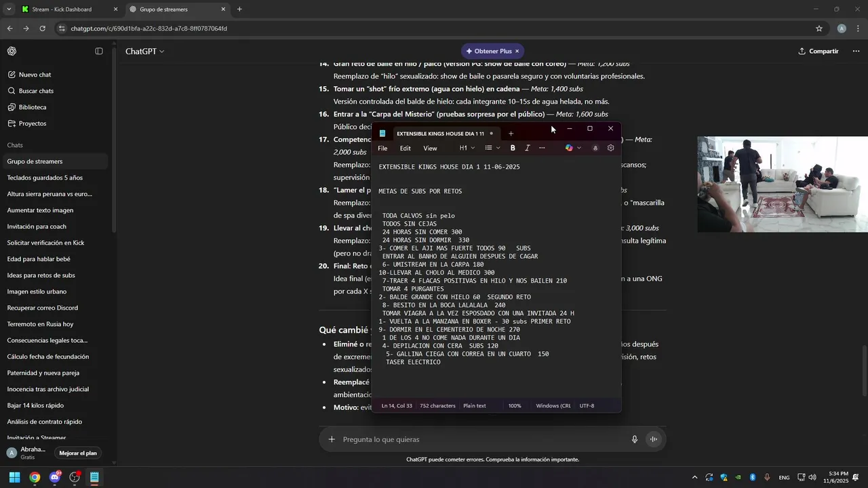Screen dimensions: 868x488
Task: Open the Notepad more formatting options ellipsis
Action: (542, 148)
